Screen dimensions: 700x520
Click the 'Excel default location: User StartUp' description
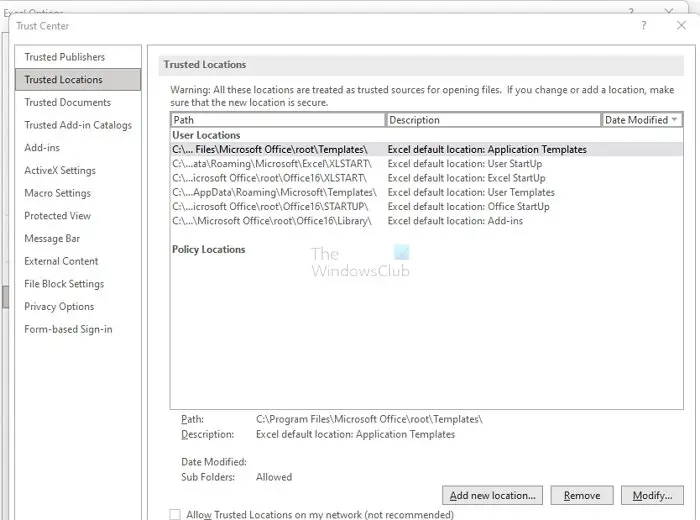tap(465, 164)
